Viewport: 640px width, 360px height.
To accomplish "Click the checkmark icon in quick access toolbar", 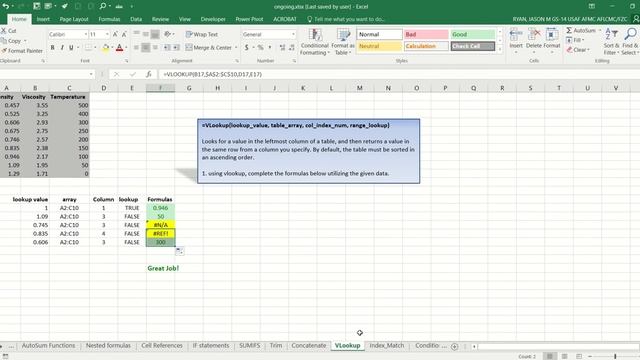I will click(x=64, y=6).
